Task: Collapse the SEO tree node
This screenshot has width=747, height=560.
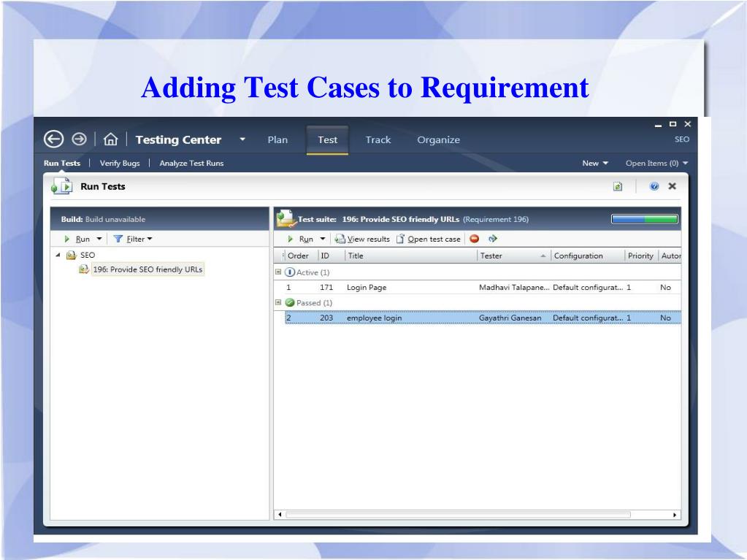Action: pos(58,255)
